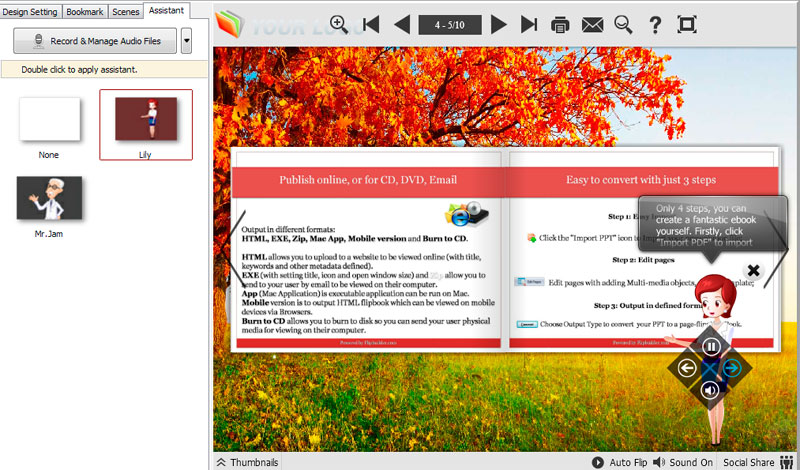Image resolution: width=800 pixels, height=470 pixels.
Task: Switch to the Design Setting tab
Action: pyautogui.click(x=31, y=11)
